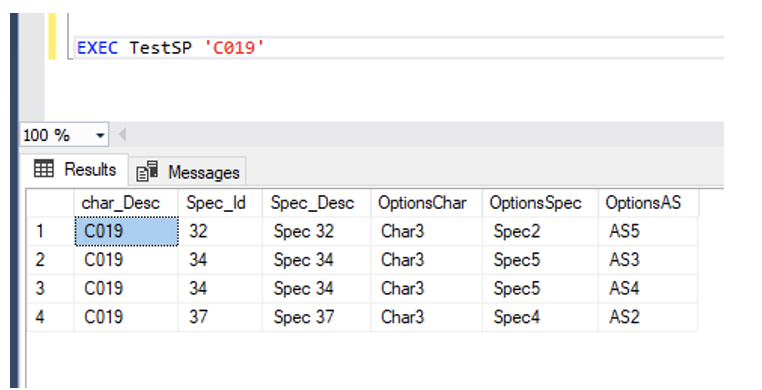Click the Results grid icon
This screenshot has width=762, height=390.
[x=44, y=169]
